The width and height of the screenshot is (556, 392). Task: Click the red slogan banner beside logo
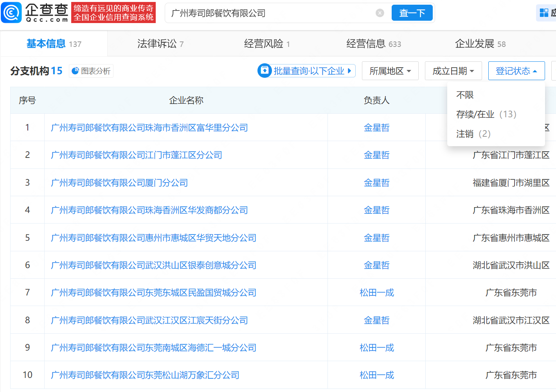pyautogui.click(x=113, y=13)
